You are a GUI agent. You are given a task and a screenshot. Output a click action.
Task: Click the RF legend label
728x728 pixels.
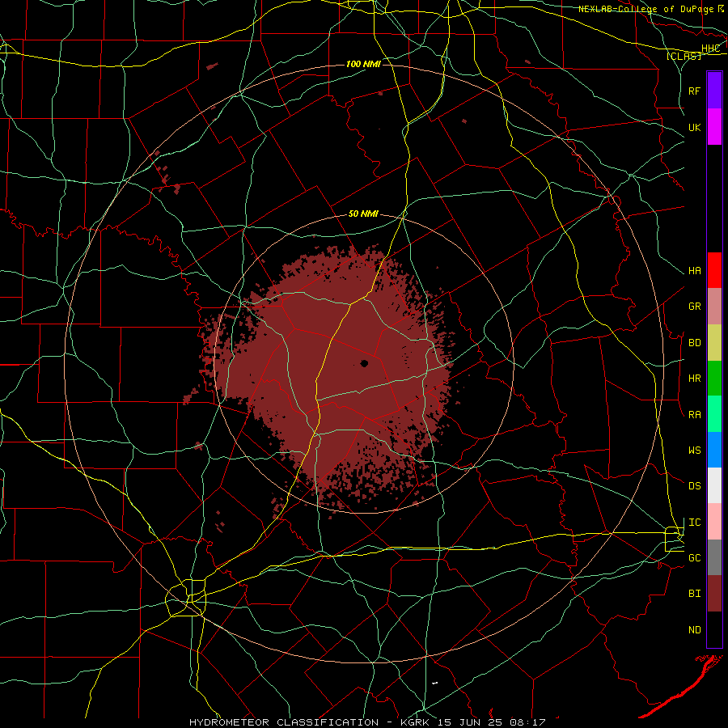(x=694, y=91)
